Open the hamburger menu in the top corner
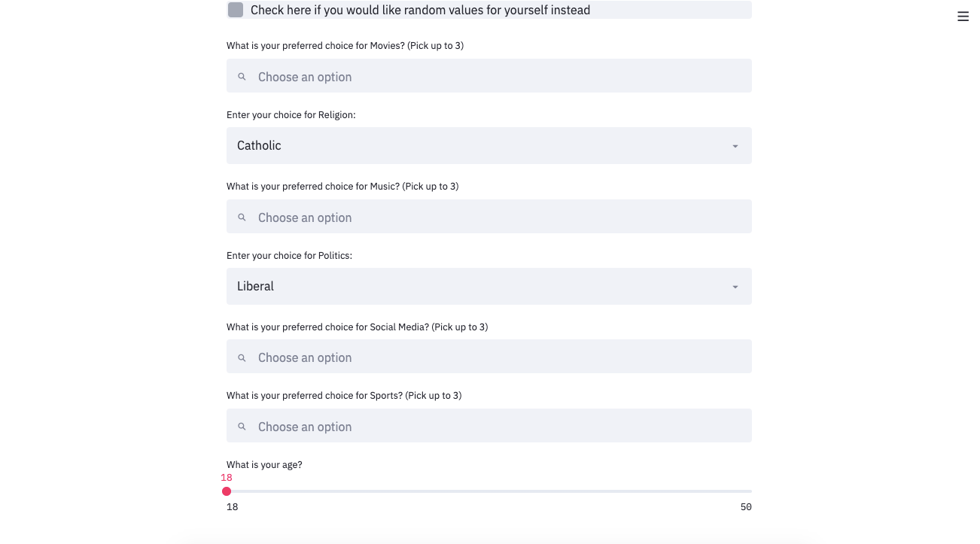 click(x=963, y=16)
